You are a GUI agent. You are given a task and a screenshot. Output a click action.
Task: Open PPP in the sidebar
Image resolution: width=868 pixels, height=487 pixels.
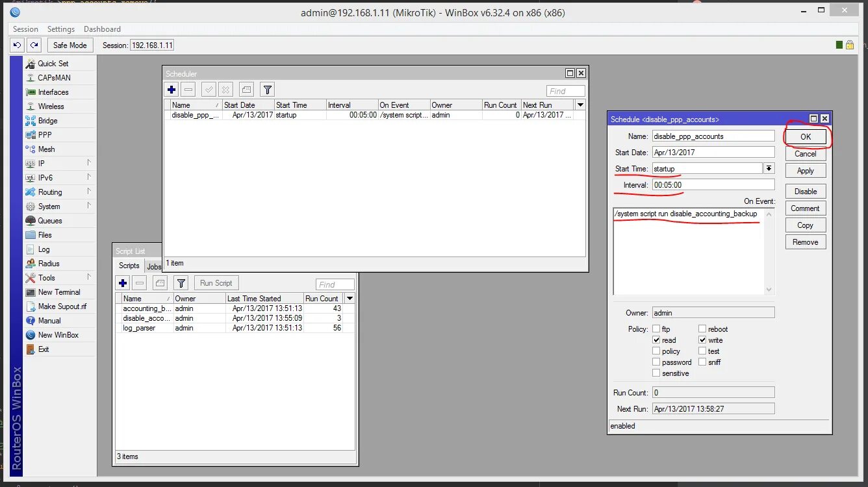click(x=44, y=135)
